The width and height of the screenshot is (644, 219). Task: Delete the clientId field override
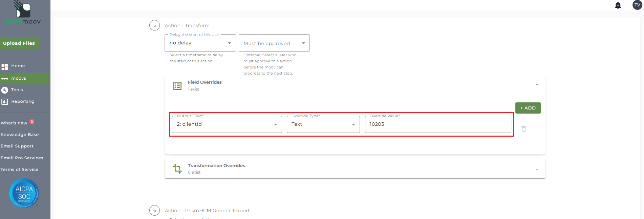point(523,129)
